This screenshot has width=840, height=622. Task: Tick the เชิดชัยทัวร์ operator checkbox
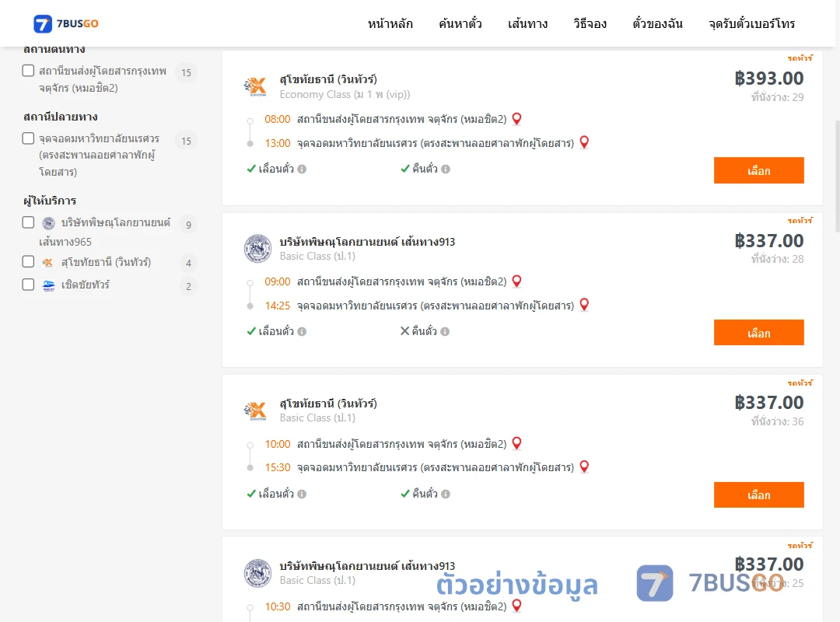click(x=29, y=285)
